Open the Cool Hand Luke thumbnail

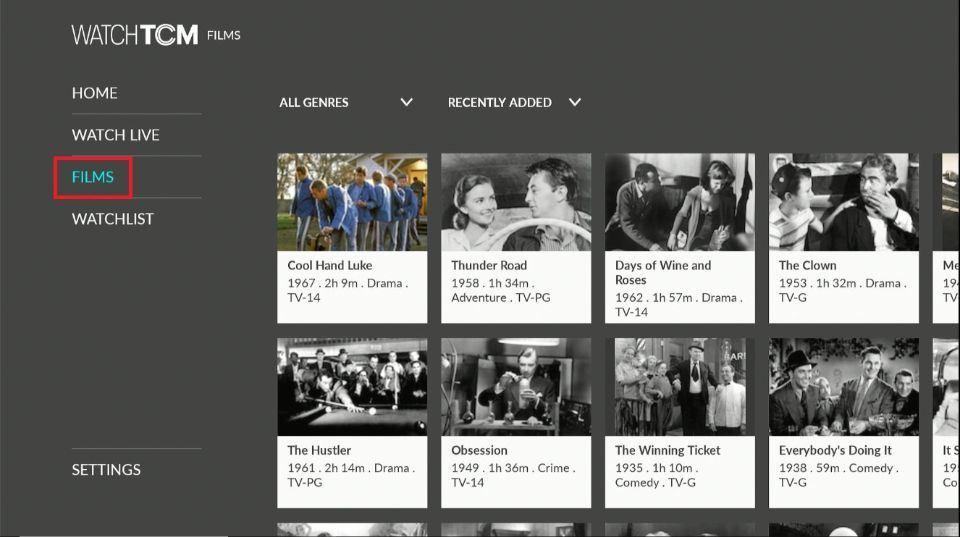point(352,202)
